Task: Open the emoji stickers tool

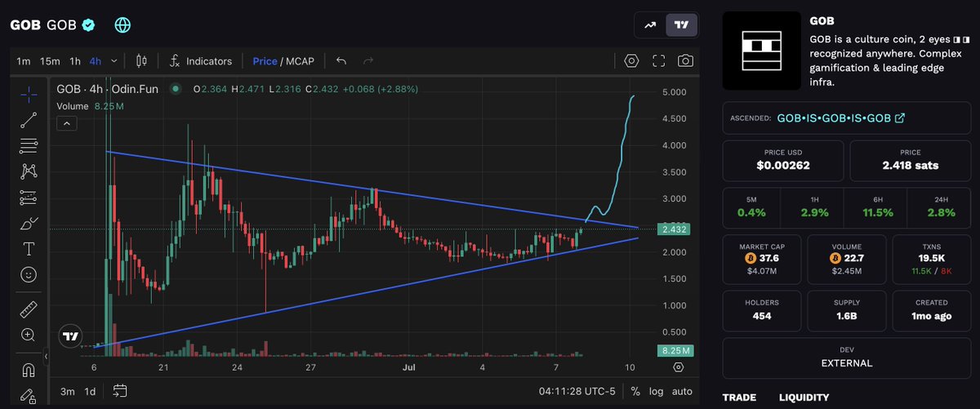Action: [29, 275]
